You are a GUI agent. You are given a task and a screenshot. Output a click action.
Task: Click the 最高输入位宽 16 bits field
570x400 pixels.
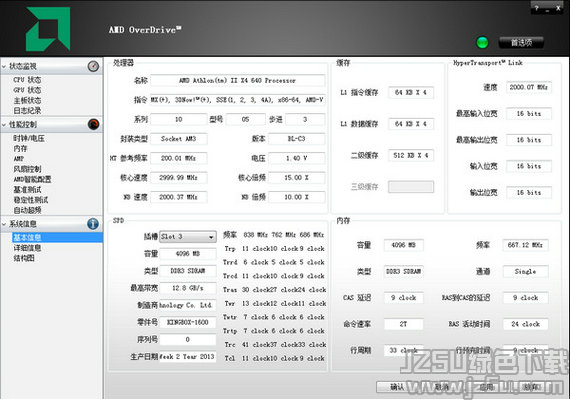point(529,113)
